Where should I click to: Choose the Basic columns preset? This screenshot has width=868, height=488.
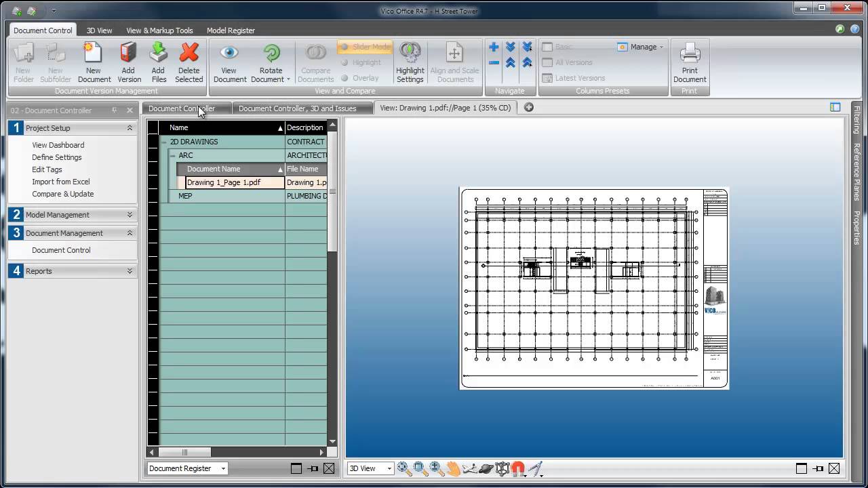click(557, 47)
